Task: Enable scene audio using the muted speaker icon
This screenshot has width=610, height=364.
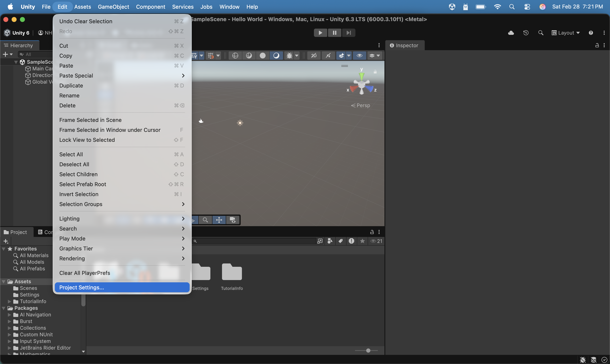Action: click(x=328, y=55)
